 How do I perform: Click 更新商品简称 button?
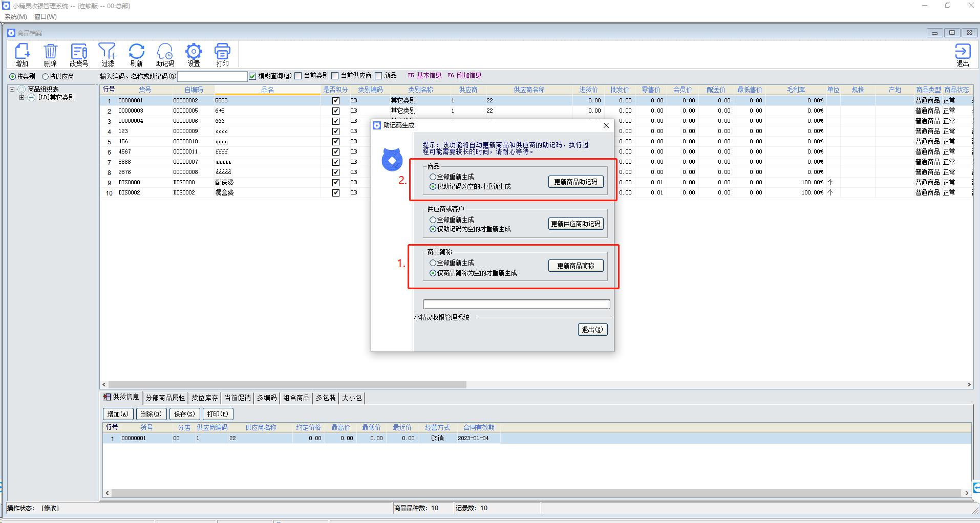tap(576, 266)
